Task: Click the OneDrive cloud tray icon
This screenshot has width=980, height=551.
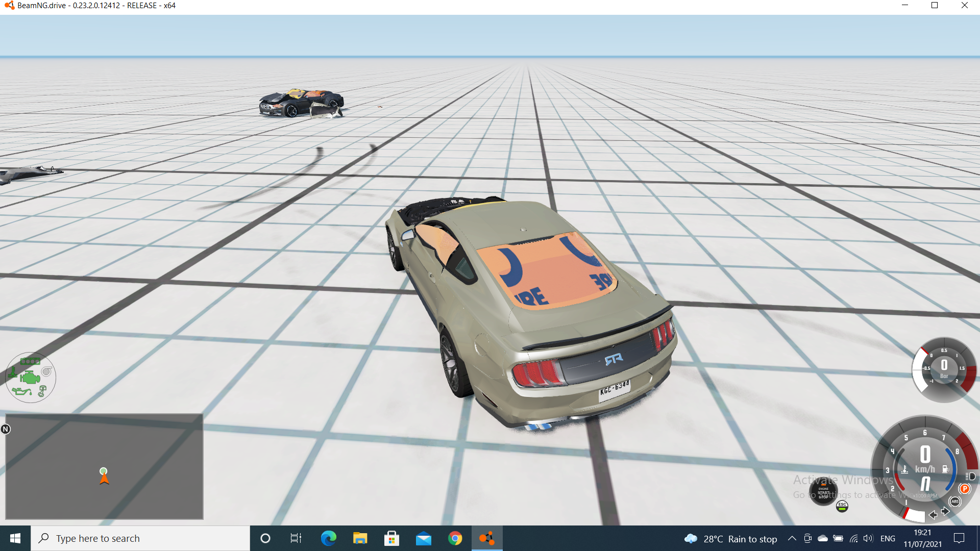Action: pos(823,538)
